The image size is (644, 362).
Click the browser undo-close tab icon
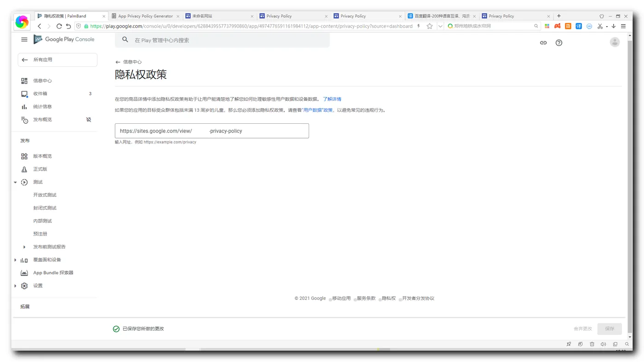point(69,26)
